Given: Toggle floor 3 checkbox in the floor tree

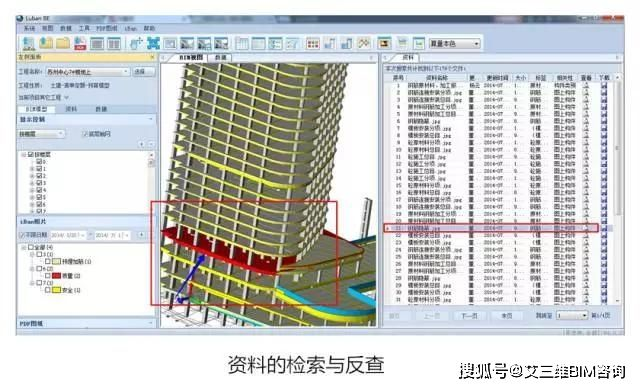Looking at the screenshot, I should 39,183.
